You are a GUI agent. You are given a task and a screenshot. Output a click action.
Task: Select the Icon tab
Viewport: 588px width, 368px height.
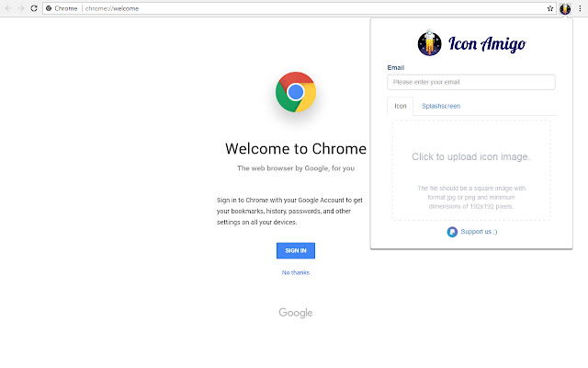[x=401, y=107]
